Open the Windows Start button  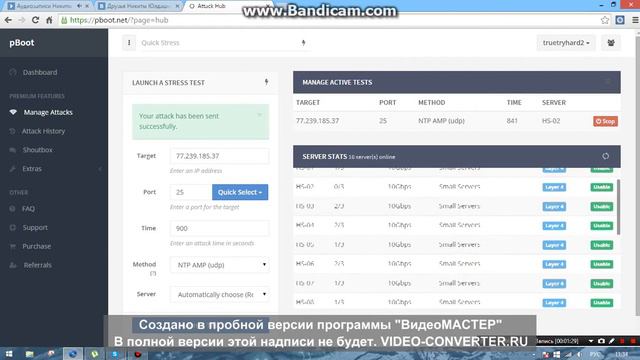tap(9, 354)
